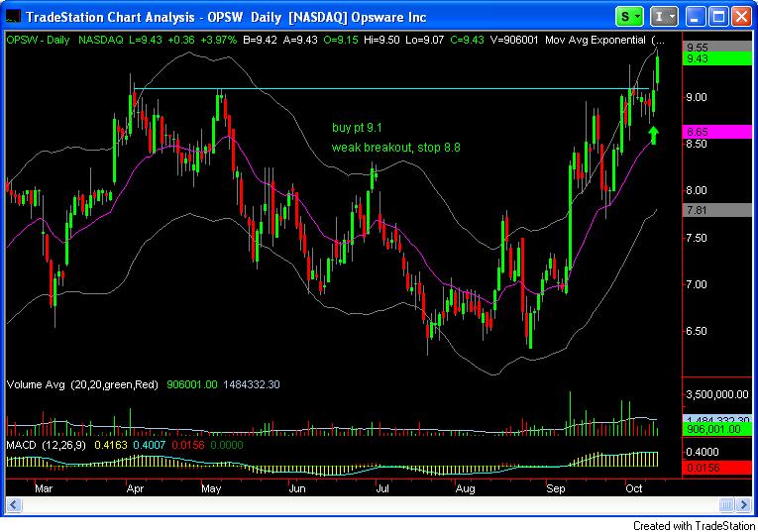Click the gray 9.55 upper band tag
This screenshot has width=758, height=532.
(x=716, y=47)
